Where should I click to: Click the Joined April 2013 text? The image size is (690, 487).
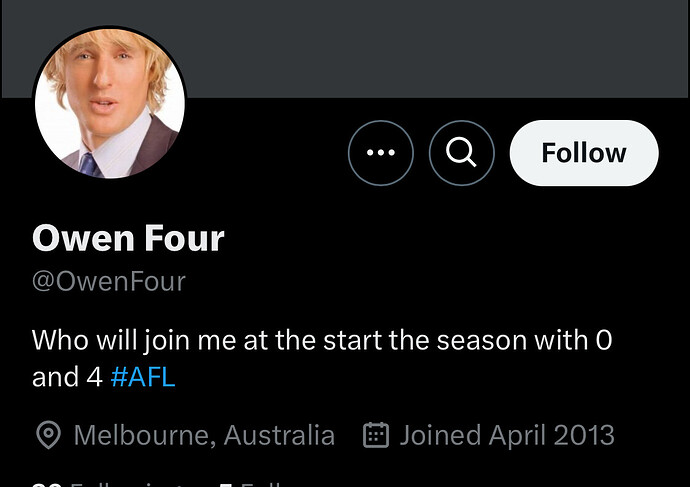pos(507,435)
